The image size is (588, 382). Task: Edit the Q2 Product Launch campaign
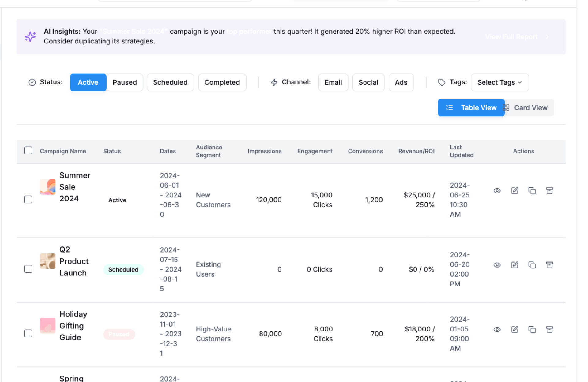point(514,265)
